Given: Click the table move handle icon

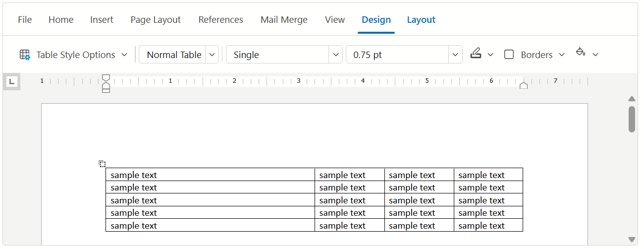Looking at the screenshot, I should click(x=102, y=164).
